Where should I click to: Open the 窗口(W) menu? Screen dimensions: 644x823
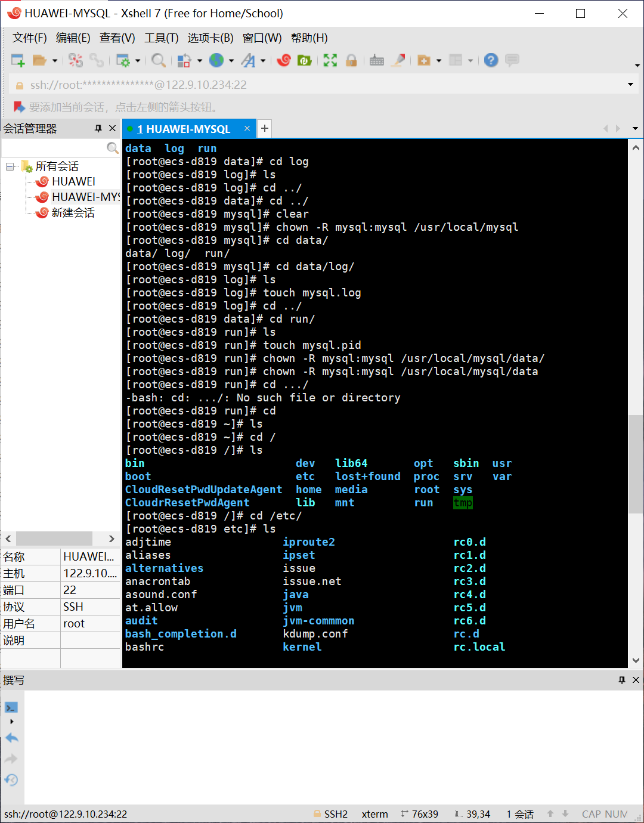tap(262, 38)
